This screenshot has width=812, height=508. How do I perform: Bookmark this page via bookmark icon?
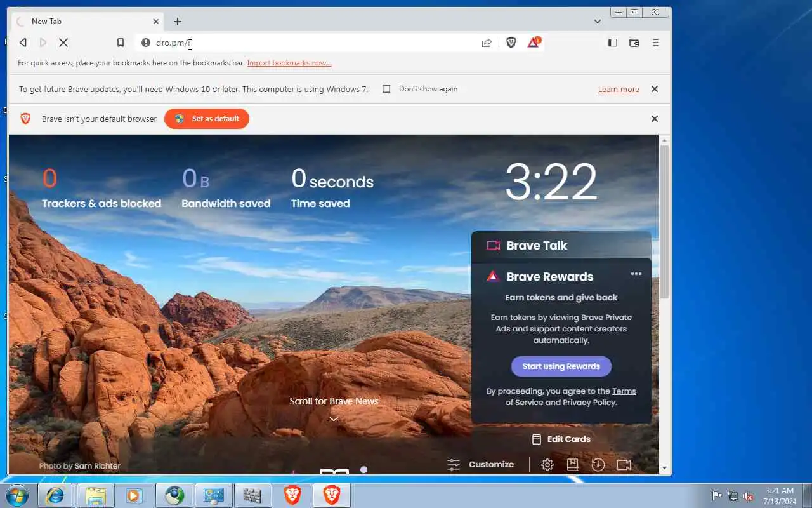(121, 43)
